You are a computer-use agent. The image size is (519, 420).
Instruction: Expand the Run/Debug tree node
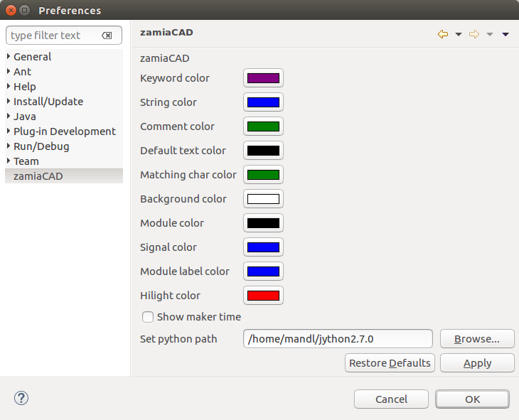(x=9, y=146)
